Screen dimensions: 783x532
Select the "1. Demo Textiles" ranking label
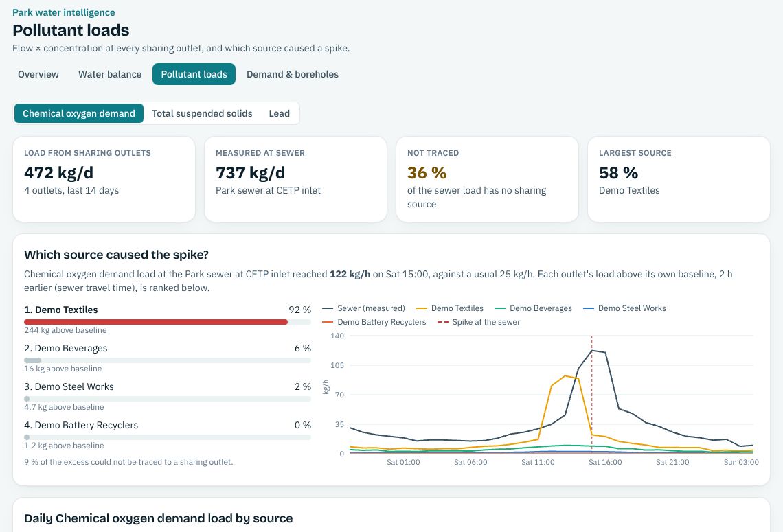[61, 310]
